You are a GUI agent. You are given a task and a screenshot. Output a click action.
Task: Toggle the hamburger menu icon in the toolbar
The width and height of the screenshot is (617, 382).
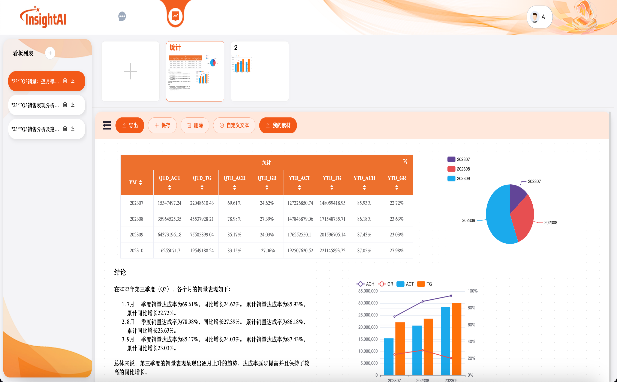pos(107,125)
